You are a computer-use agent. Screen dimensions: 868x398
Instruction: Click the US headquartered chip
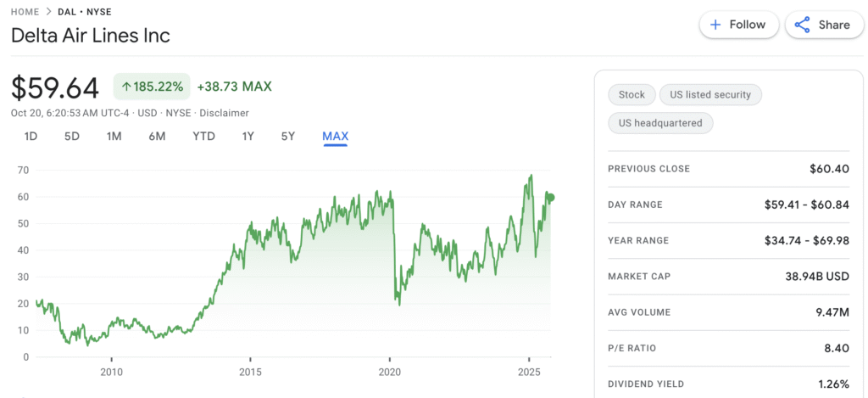660,123
